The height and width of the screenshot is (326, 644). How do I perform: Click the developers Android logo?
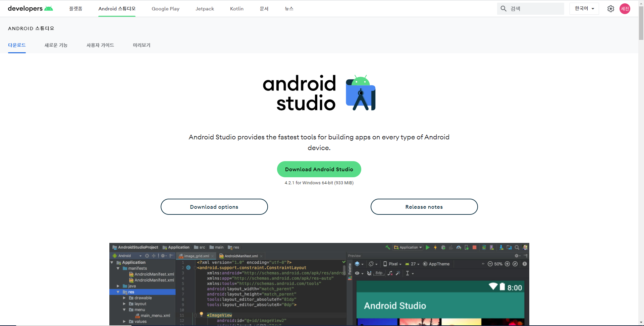tap(30, 8)
